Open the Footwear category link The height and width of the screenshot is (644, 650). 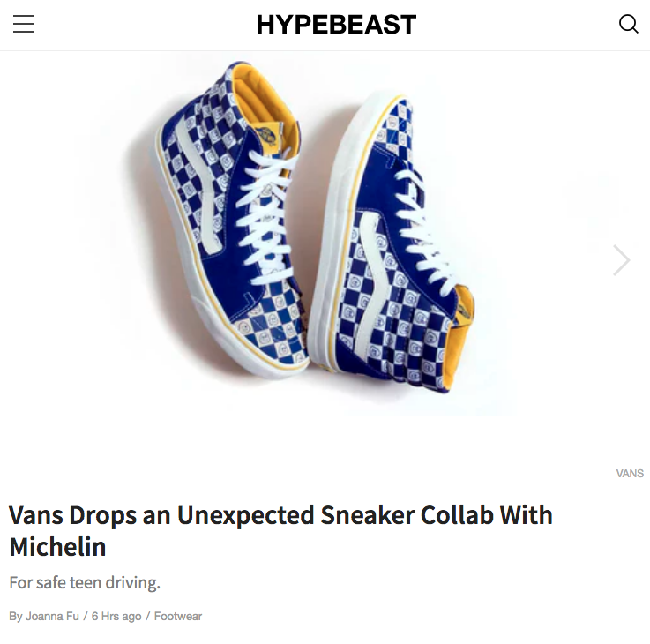[178, 617]
